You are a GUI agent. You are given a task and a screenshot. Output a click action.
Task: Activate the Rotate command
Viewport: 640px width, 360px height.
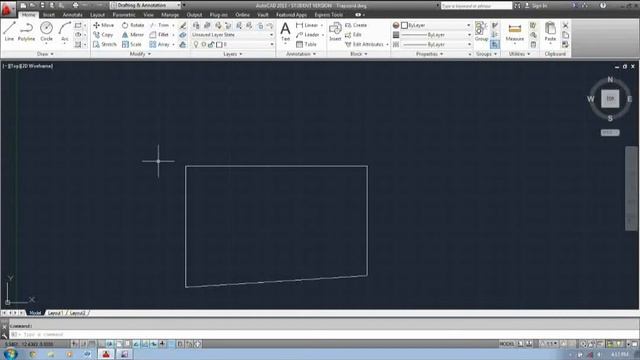(x=133, y=25)
